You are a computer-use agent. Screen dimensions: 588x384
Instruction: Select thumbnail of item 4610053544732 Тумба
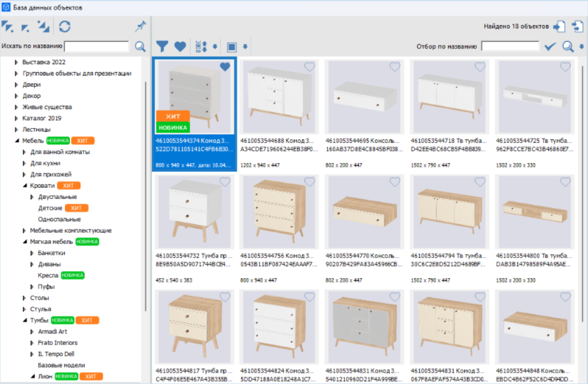tap(194, 212)
